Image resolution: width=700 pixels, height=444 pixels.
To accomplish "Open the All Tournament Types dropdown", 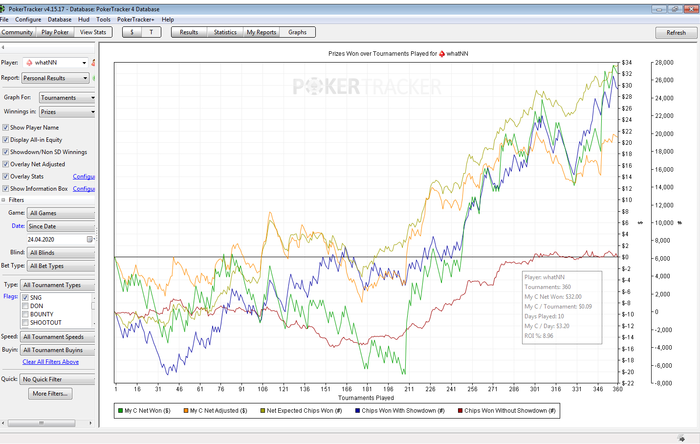I will point(58,285).
